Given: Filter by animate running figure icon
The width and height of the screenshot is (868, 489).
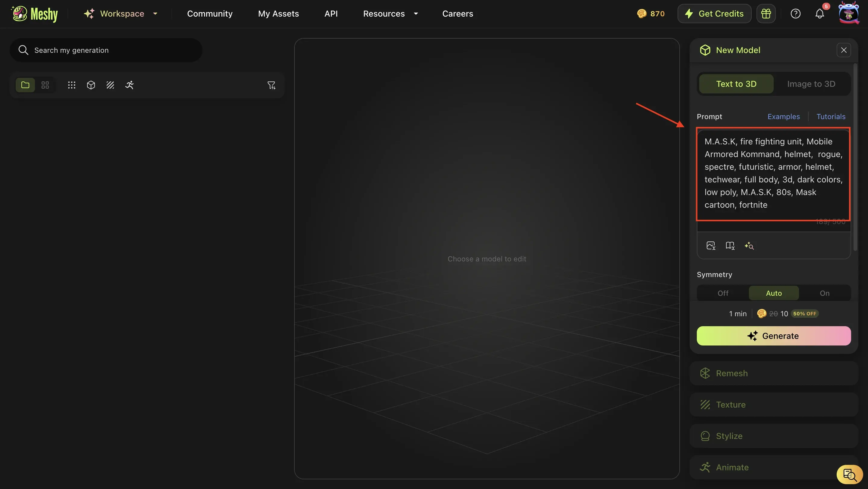Looking at the screenshot, I should pos(129,85).
